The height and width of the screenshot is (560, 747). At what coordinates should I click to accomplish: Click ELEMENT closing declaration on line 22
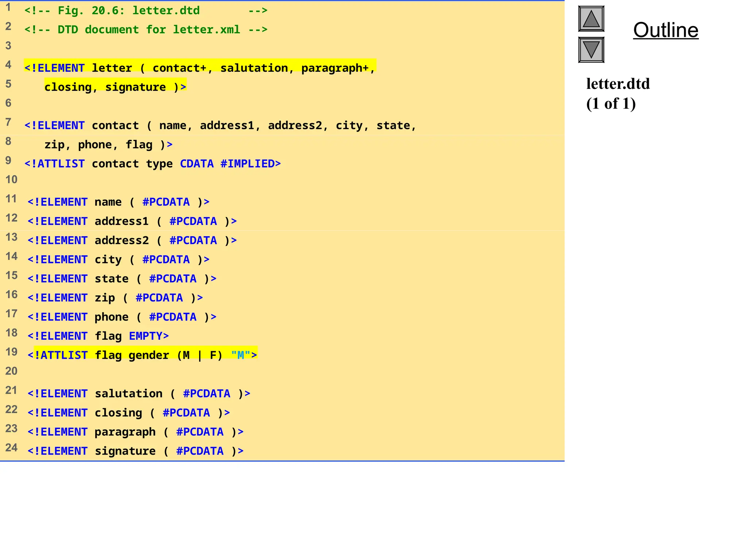(129, 413)
